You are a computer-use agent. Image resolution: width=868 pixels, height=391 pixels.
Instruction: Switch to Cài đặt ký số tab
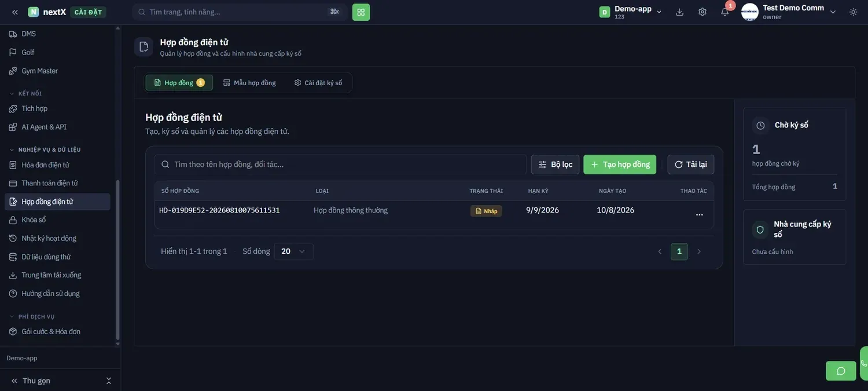(x=318, y=83)
